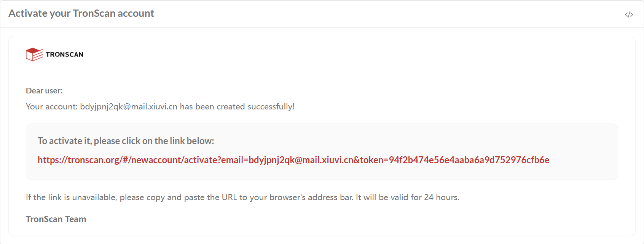
Task: Click the view source code icon
Action: [x=629, y=14]
